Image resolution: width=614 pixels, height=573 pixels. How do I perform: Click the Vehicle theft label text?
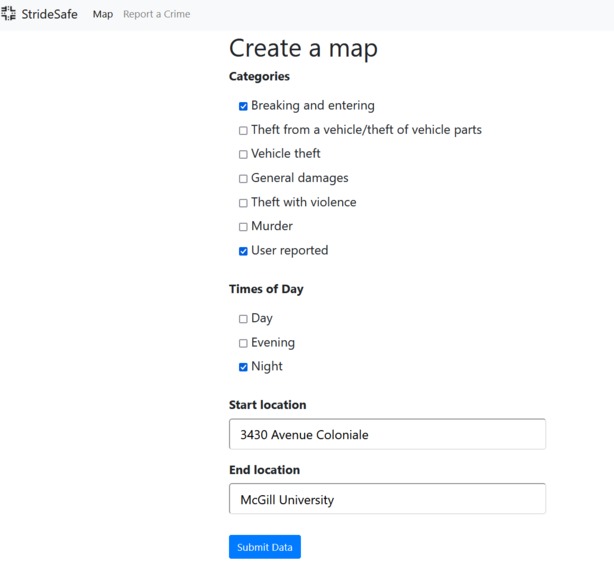pyautogui.click(x=286, y=154)
